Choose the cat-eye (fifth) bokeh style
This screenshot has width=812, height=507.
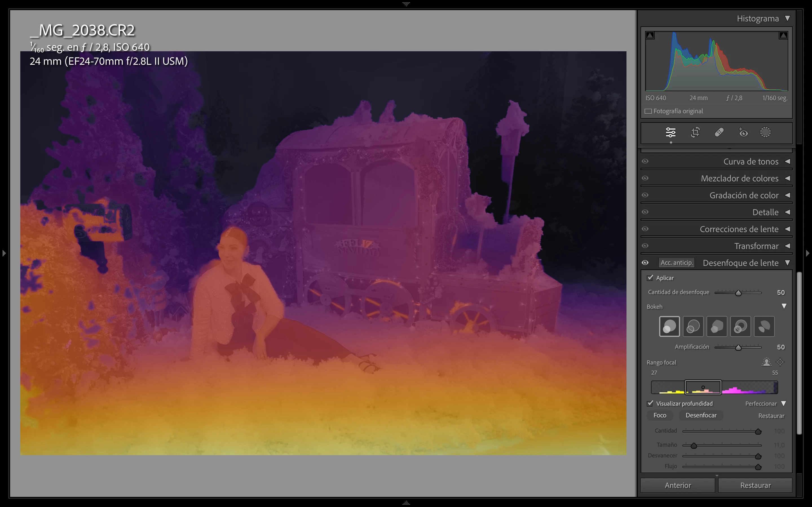[764, 326]
